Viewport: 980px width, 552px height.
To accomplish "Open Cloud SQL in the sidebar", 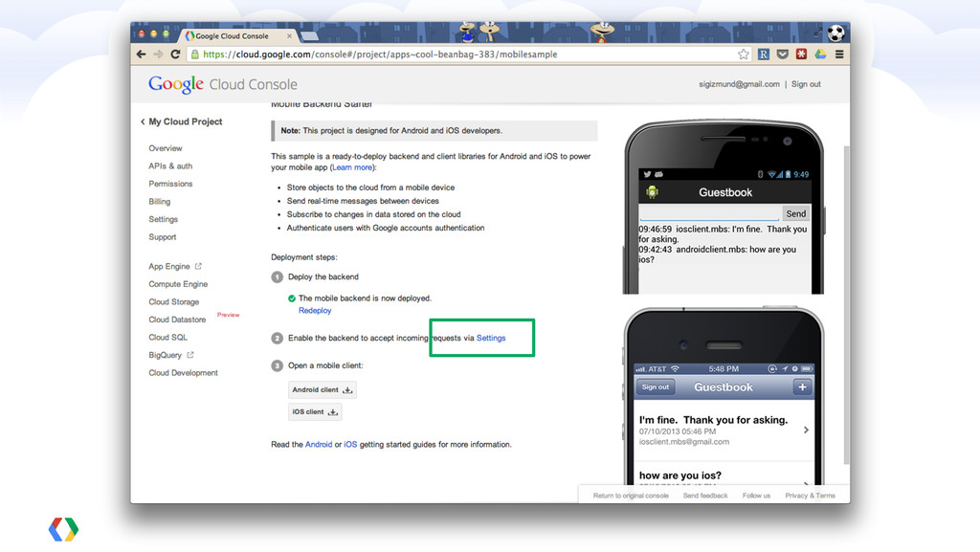I will tap(167, 337).
